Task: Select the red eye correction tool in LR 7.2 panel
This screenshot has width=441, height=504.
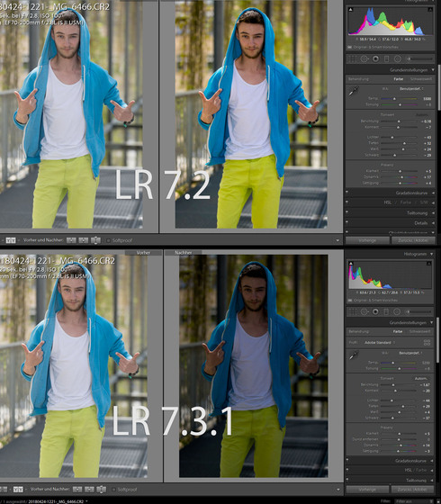Action: tap(375, 58)
